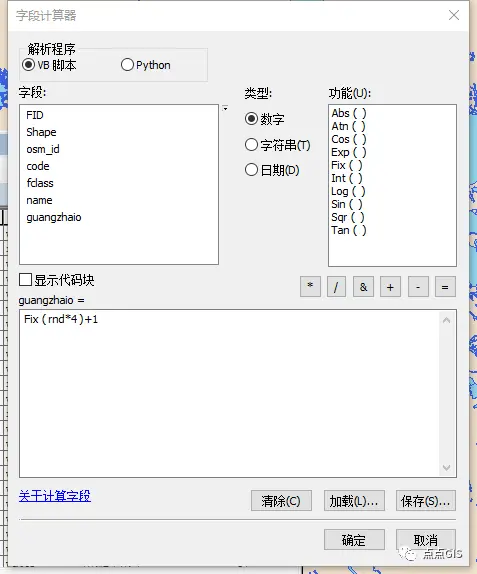Pick the Abs ( ) function
This screenshot has height=574, width=477.
[349, 113]
